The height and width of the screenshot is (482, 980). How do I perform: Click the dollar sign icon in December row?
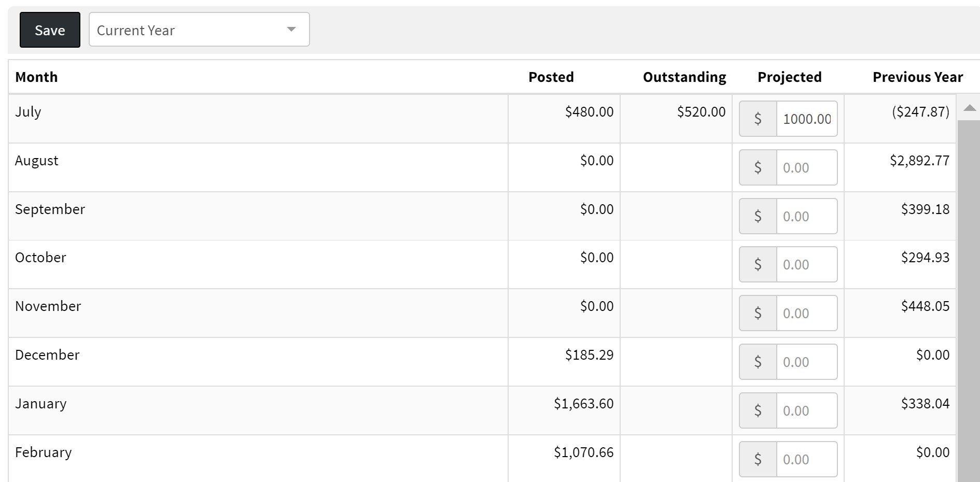coord(758,362)
